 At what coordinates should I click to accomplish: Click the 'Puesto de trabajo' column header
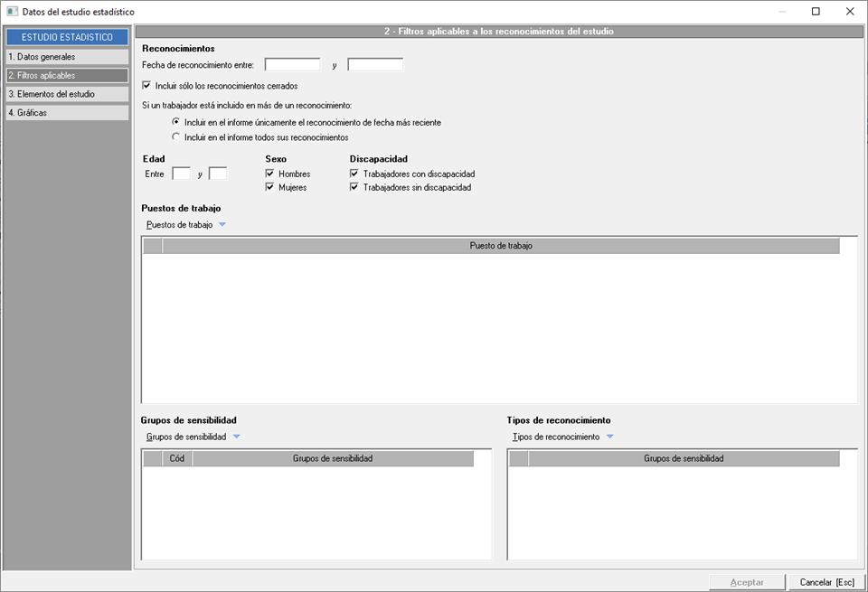pos(501,246)
